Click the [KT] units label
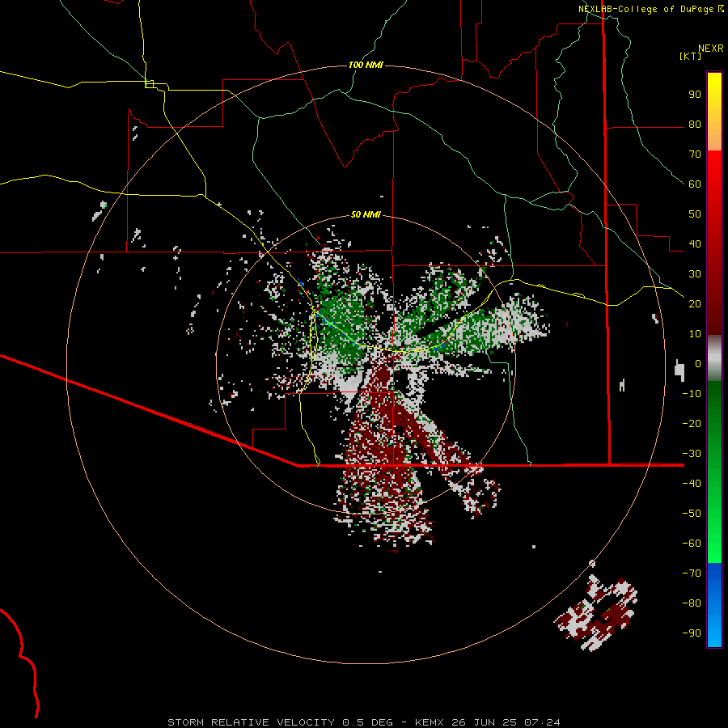Image resolution: width=728 pixels, height=728 pixels. [691, 56]
